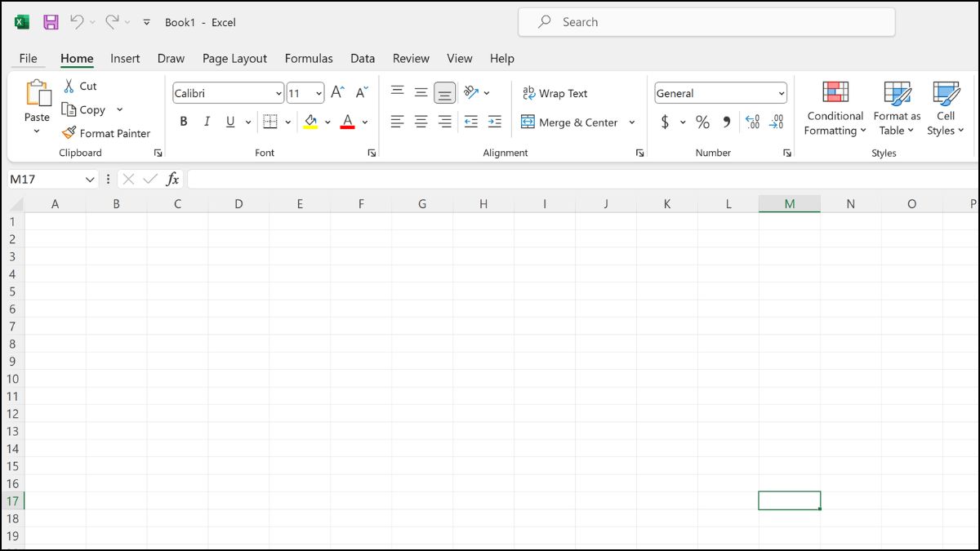Open the File menu
980x551 pixels.
tap(29, 58)
